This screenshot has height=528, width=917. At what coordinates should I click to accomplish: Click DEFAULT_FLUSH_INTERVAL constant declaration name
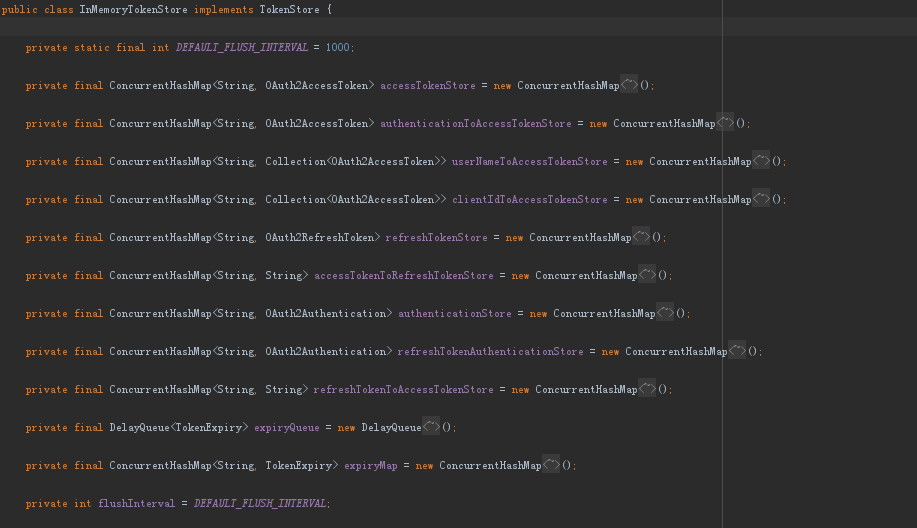[x=242, y=47]
